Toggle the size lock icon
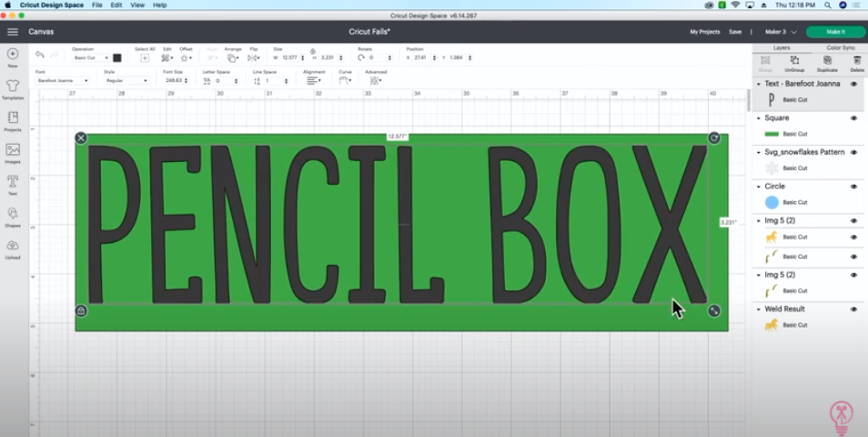The image size is (868, 437). (313, 51)
